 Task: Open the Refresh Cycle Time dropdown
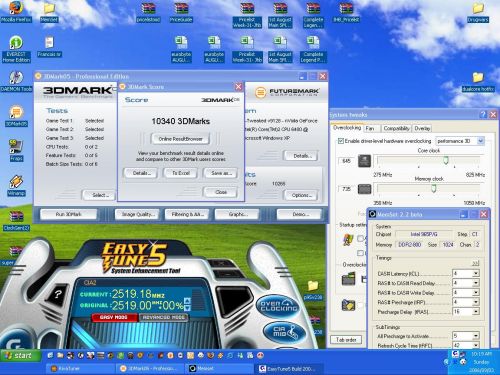476,345
